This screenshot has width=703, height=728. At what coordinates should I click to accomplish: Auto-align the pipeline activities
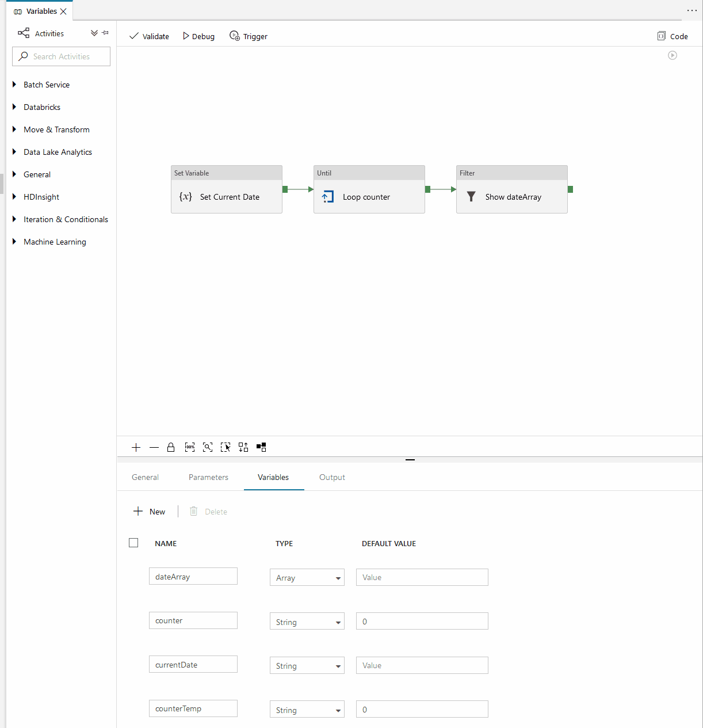[x=243, y=447]
